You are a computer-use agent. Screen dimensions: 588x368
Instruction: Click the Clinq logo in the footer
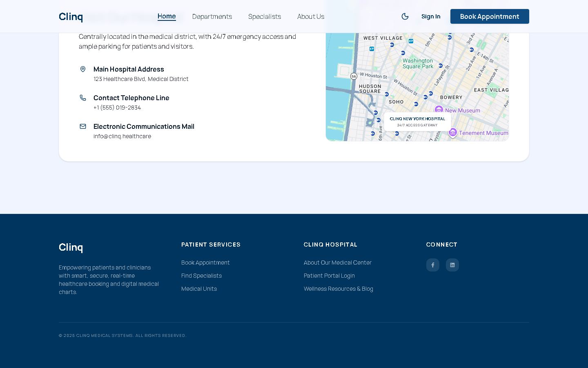coord(71,247)
